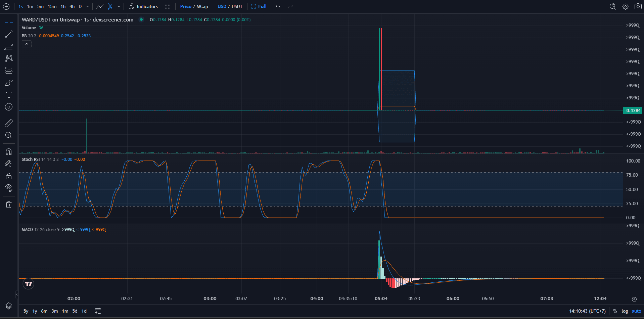Select the brush drawing tool

click(x=9, y=82)
